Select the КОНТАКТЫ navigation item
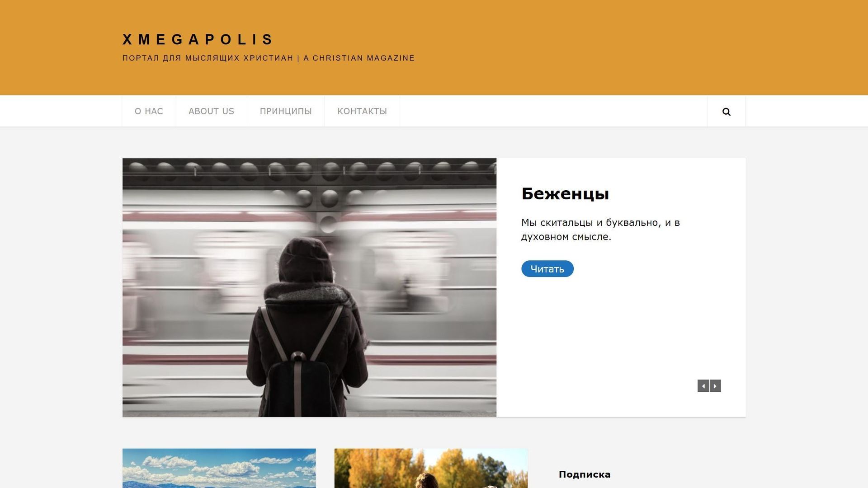The image size is (868, 488). [362, 111]
